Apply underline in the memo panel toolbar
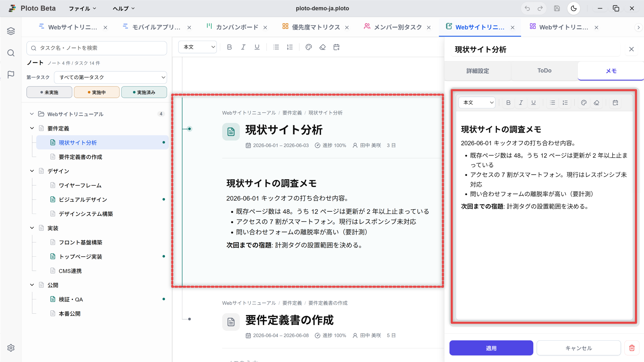The width and height of the screenshot is (644, 362). pyautogui.click(x=534, y=103)
